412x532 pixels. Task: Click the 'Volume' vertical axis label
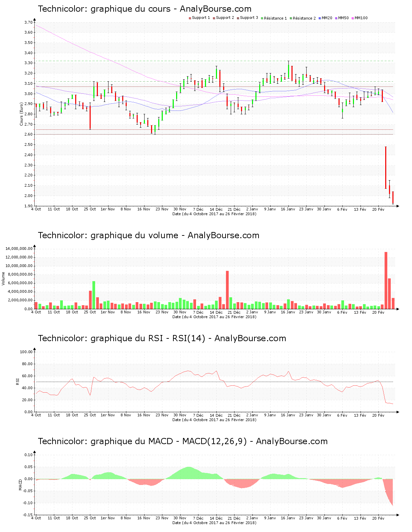pyautogui.click(x=3, y=279)
